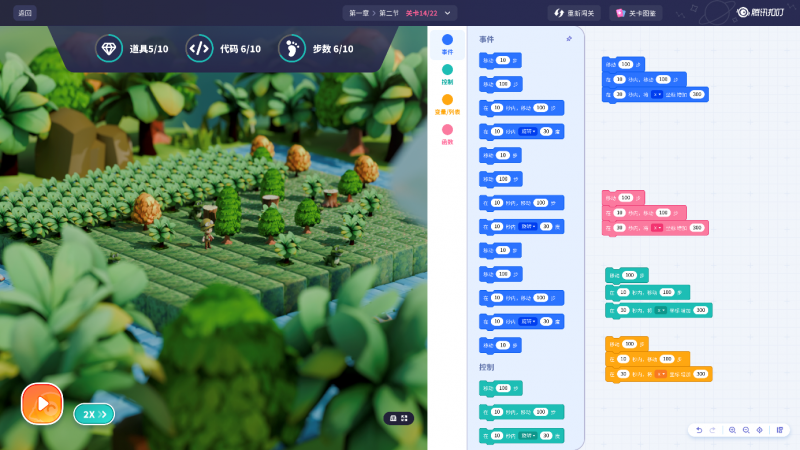Screen dimensions: 800x450
Task: Click the undo arrow icon
Action: [699, 430]
